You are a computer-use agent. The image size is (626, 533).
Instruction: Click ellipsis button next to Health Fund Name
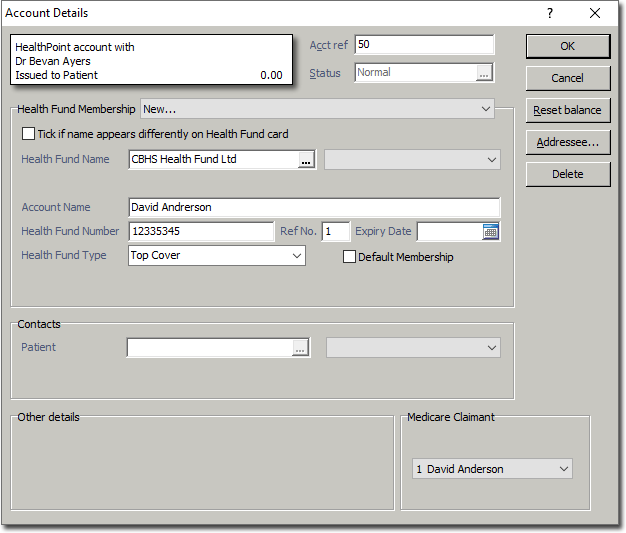pyautogui.click(x=306, y=159)
